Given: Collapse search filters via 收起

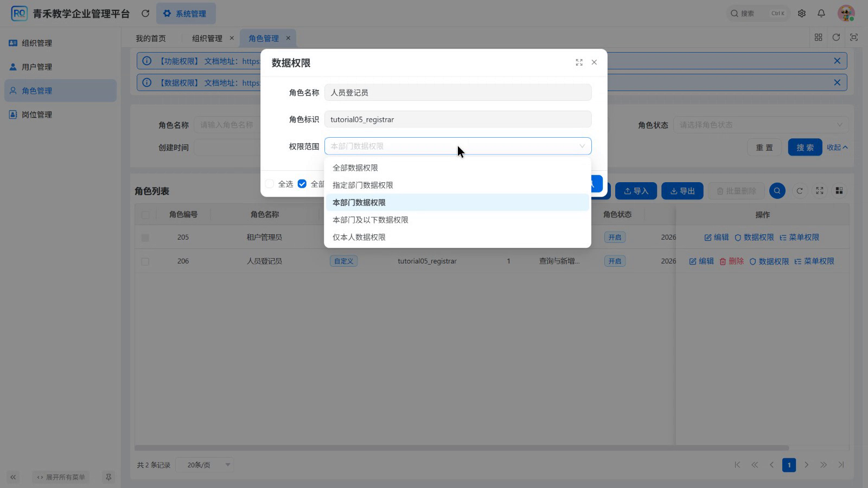Looking at the screenshot, I should tap(837, 147).
